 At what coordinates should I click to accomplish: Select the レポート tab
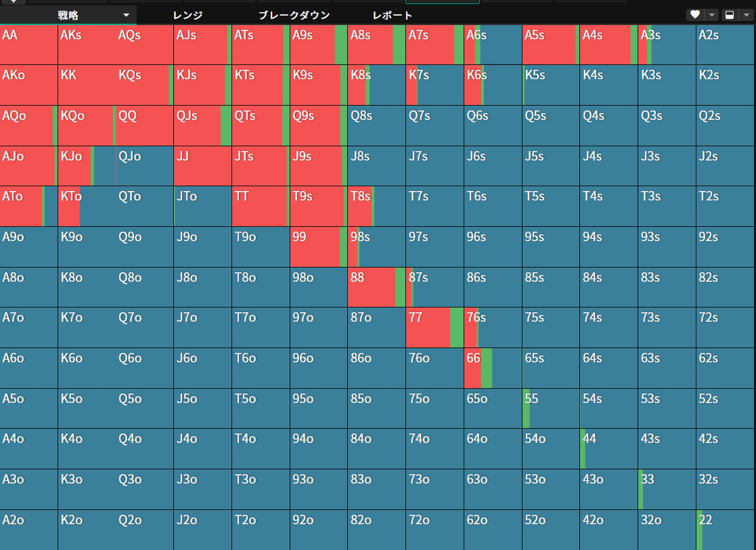pos(392,15)
